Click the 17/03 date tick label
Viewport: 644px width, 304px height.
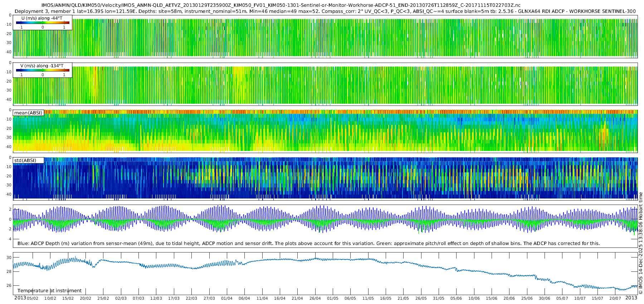[x=174, y=298]
